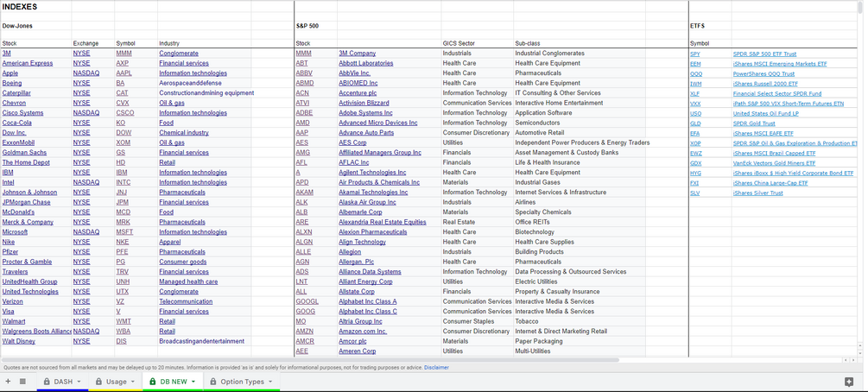
Task: Open the Option Types sheet tab
Action: click(242, 382)
